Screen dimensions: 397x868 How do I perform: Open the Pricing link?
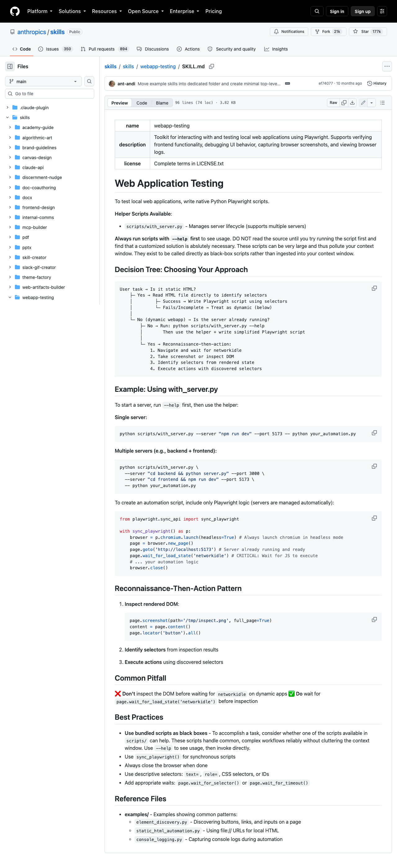pyautogui.click(x=214, y=11)
